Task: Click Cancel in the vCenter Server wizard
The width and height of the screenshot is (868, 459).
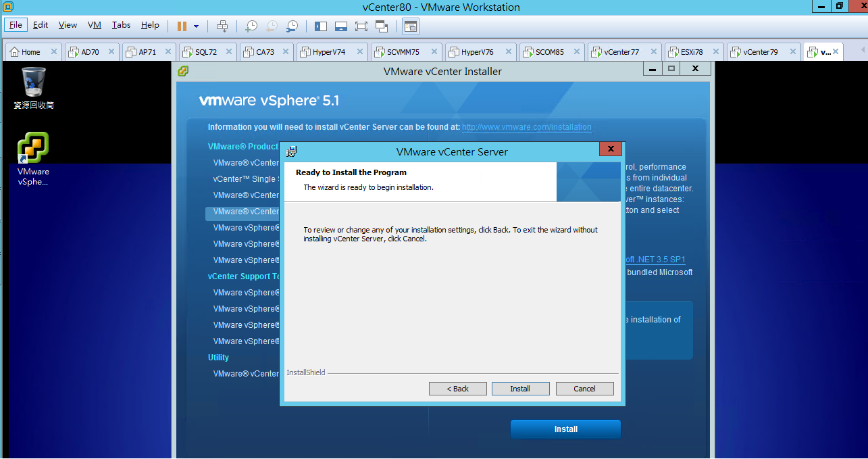Action: (585, 389)
